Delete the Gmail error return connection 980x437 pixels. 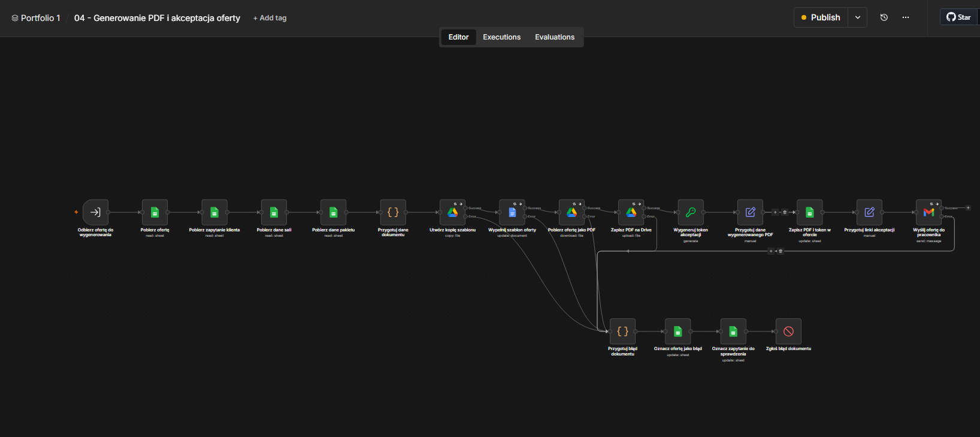tap(781, 251)
